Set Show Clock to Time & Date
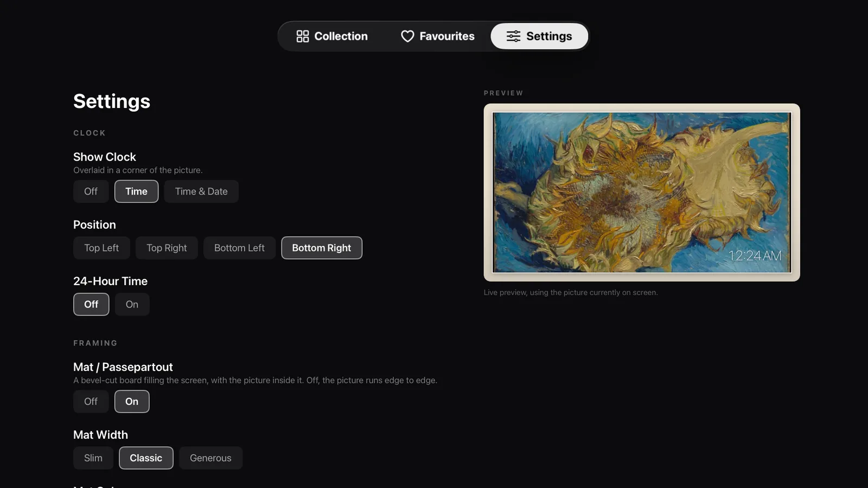This screenshot has width=868, height=488. [201, 191]
